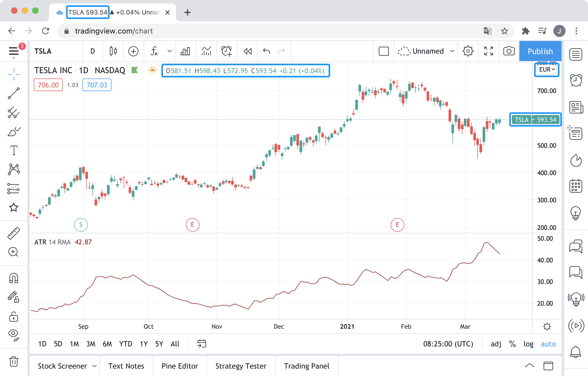
Task: Toggle lock all drawing tools
Action: (x=14, y=316)
